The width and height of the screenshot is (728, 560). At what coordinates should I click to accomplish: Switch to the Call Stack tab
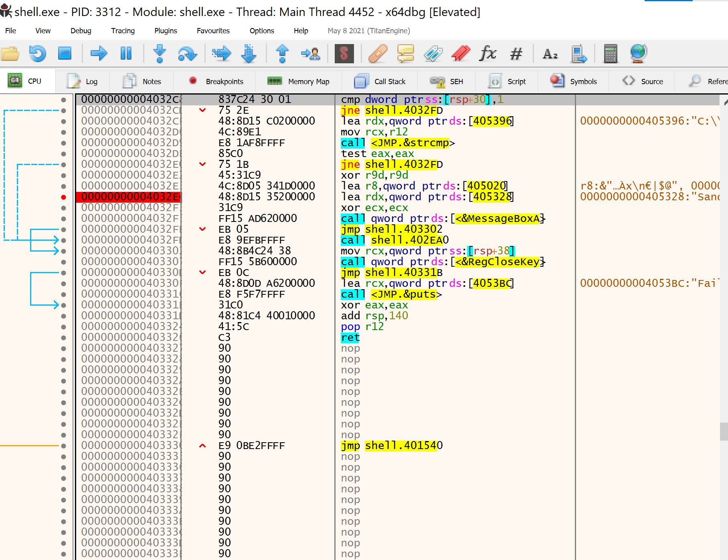click(x=380, y=81)
